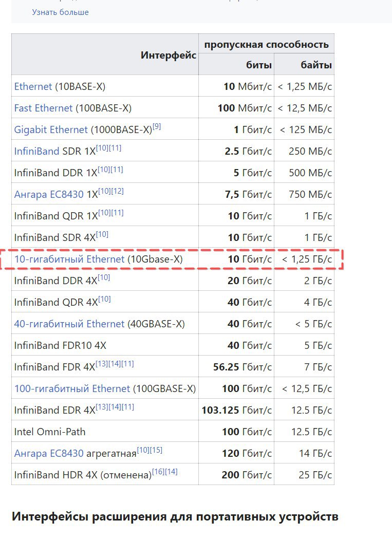This screenshot has height=539, width=392.
Task: Open the Ангара EC8430 link in the 1X row
Action: coord(49,194)
